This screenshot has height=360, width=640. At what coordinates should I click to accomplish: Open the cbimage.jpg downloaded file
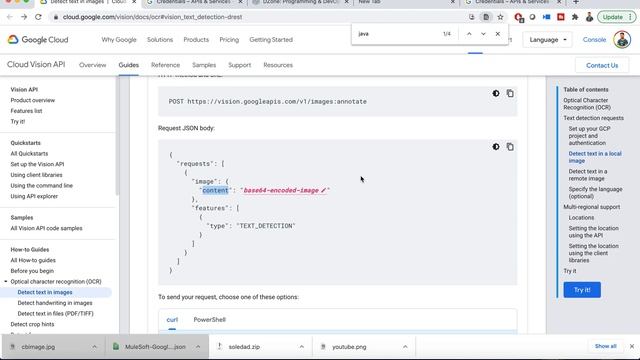38,347
